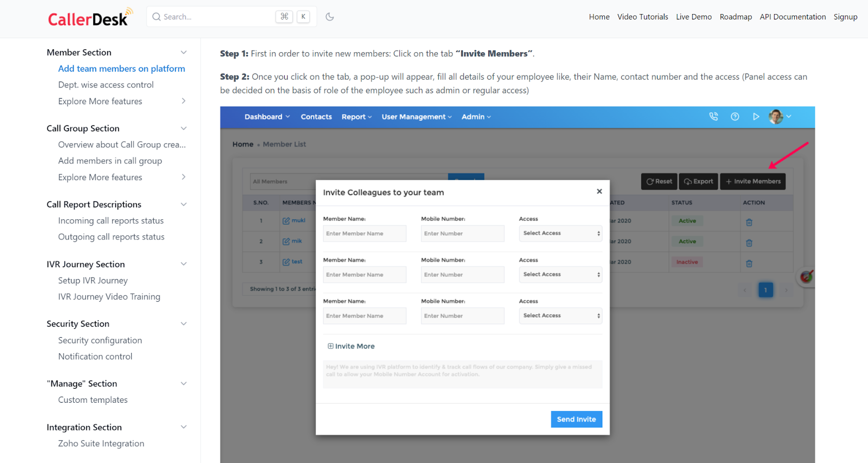Click edit icon beside mukl
The width and height of the screenshot is (868, 463).
pos(286,221)
